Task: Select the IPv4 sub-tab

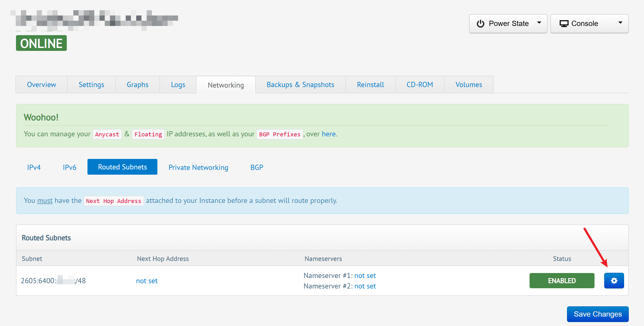Action: tap(34, 167)
